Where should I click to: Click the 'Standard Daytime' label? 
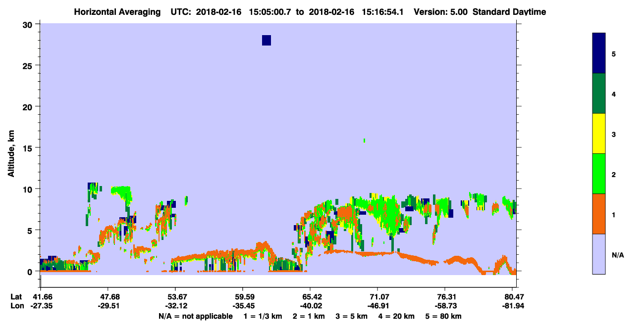click(509, 12)
